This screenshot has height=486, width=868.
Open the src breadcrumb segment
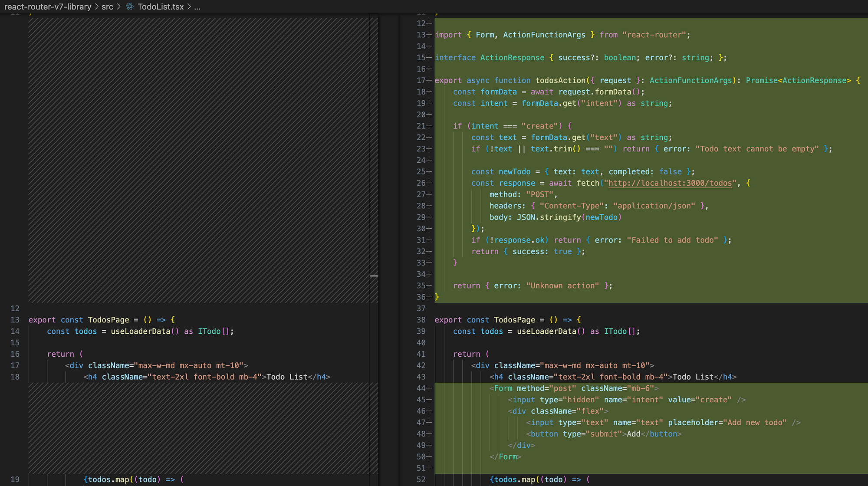point(107,7)
